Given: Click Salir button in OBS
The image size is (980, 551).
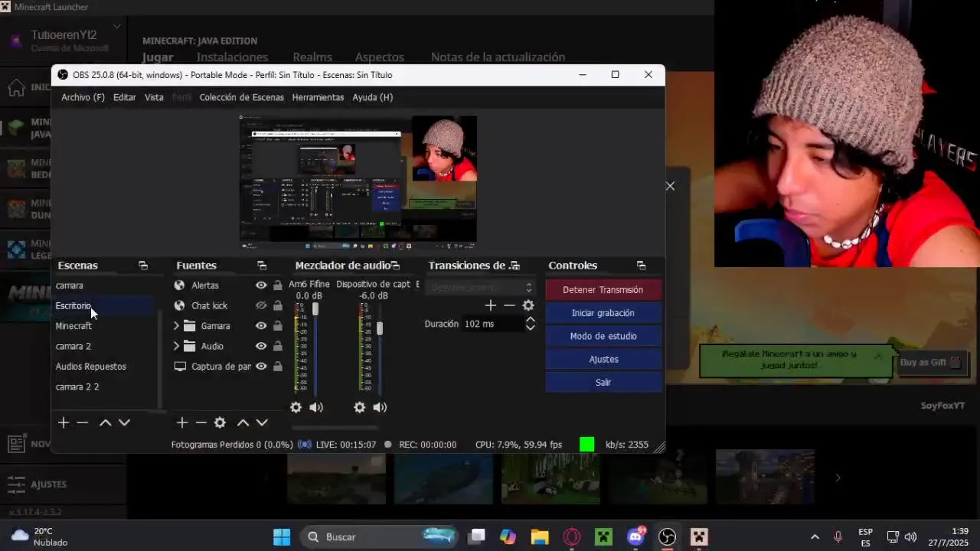Looking at the screenshot, I should click(603, 382).
